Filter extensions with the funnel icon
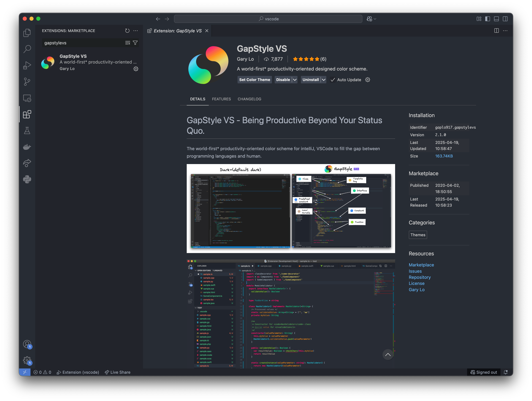Screen dimensions: 532x401 coord(135,43)
